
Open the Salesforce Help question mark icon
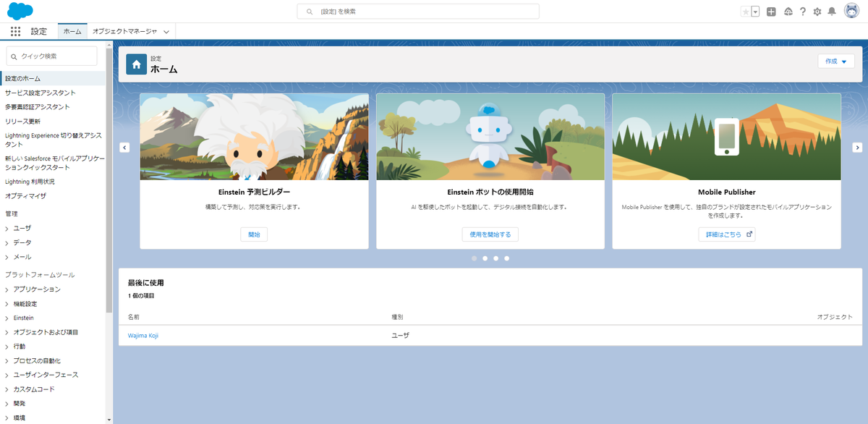click(x=803, y=12)
